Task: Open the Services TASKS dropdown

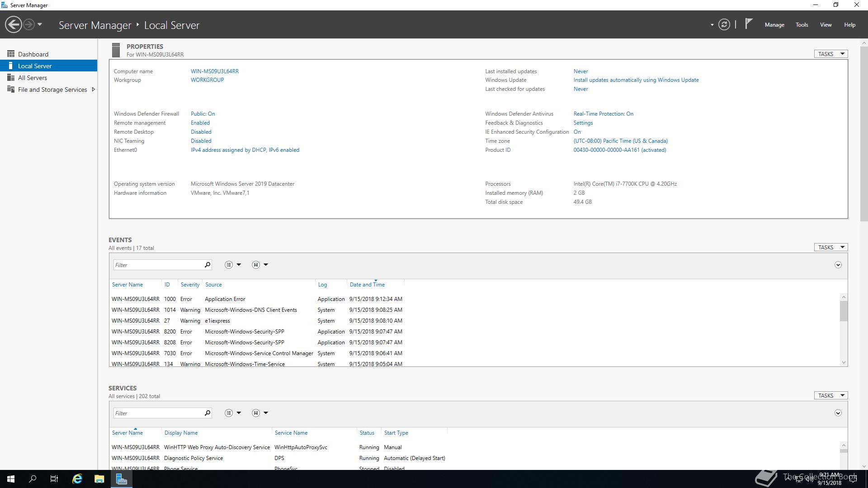Action: [x=831, y=395]
